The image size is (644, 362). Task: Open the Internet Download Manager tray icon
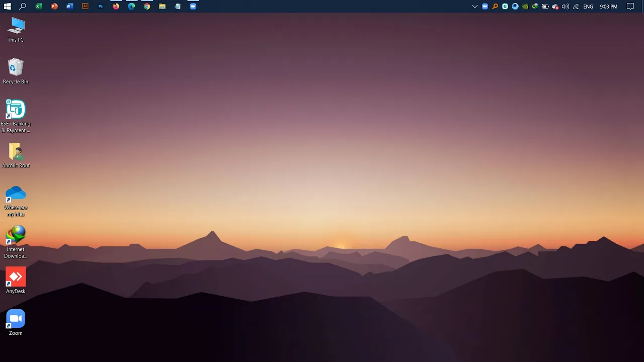click(x=535, y=7)
